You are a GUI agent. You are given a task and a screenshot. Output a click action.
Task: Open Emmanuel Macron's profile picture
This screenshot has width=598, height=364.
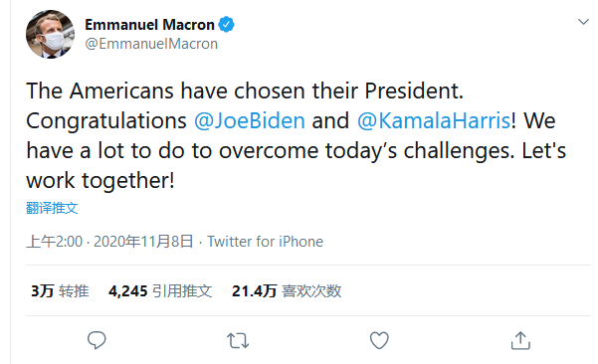tap(50, 34)
